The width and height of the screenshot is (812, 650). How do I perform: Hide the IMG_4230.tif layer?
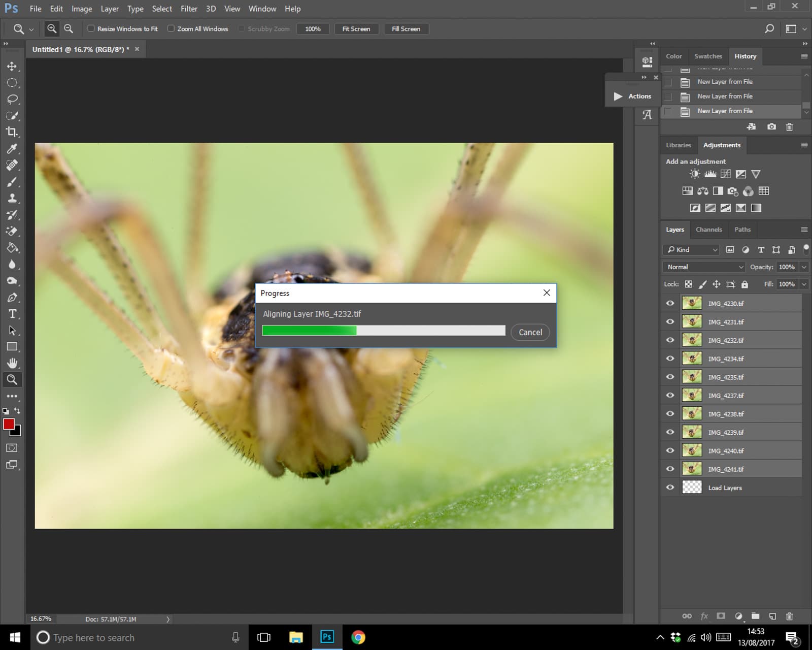pyautogui.click(x=670, y=303)
